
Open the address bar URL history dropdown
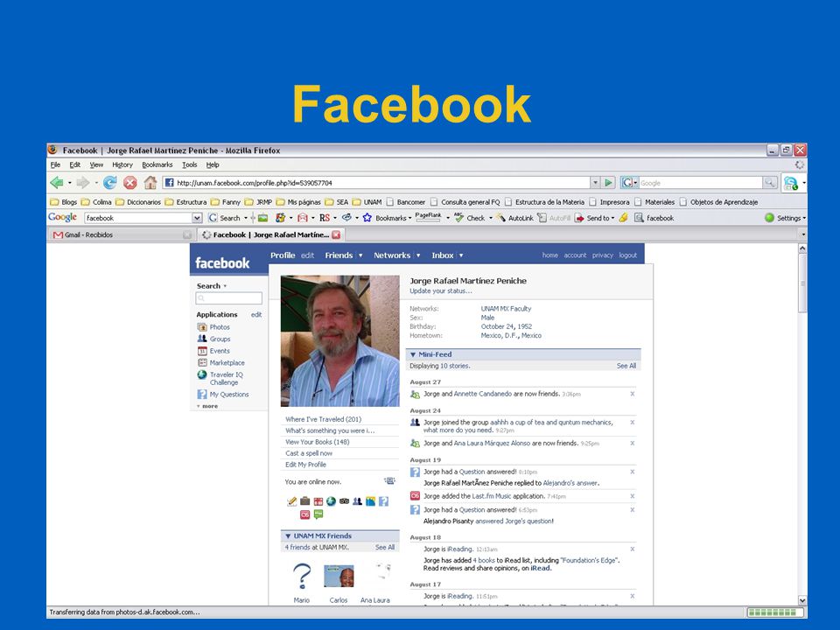click(595, 183)
